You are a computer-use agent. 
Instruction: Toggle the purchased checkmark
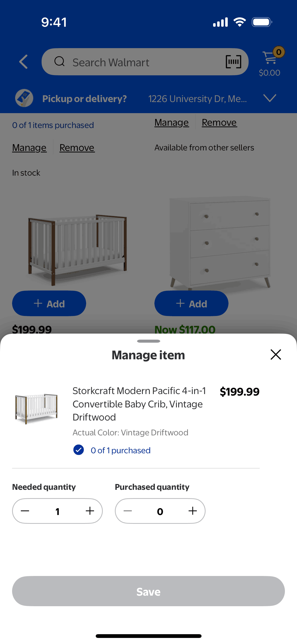tap(79, 450)
